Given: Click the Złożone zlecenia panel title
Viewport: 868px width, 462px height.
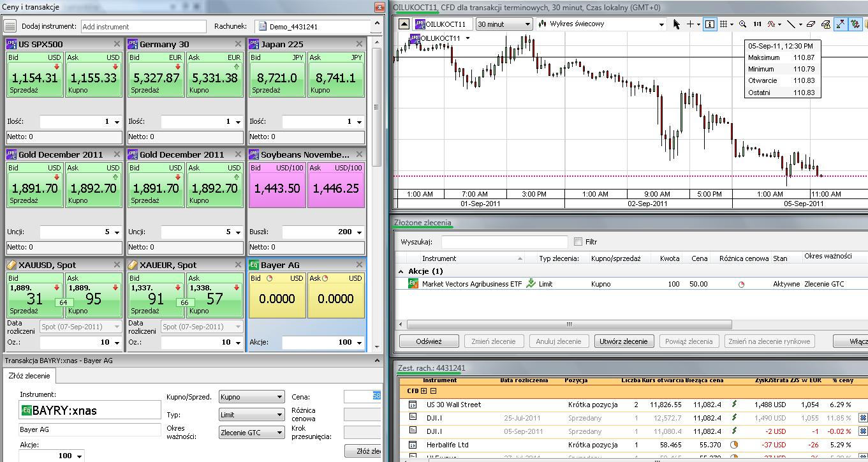Looking at the screenshot, I should coord(423,223).
